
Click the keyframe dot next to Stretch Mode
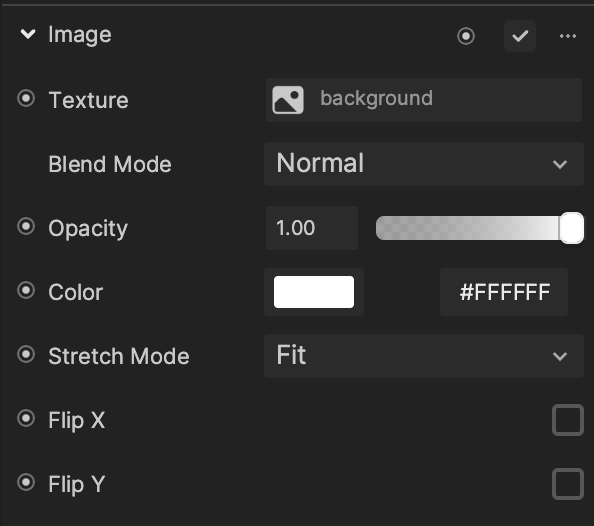tap(26, 355)
